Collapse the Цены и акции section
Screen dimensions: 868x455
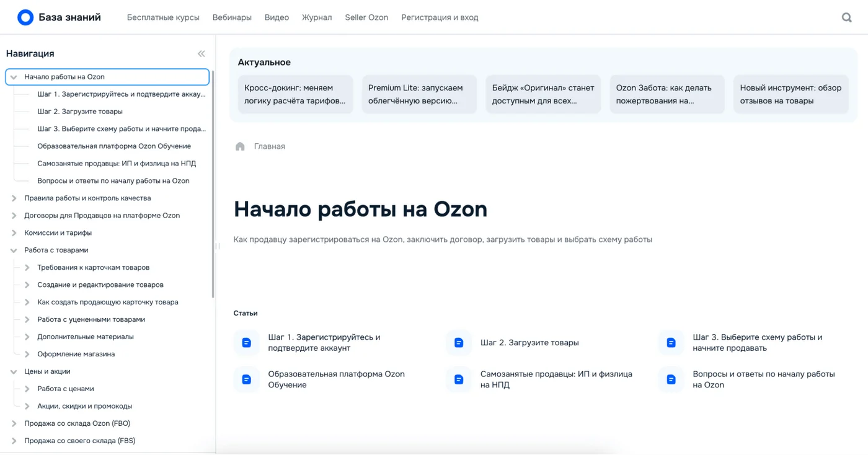tap(14, 372)
